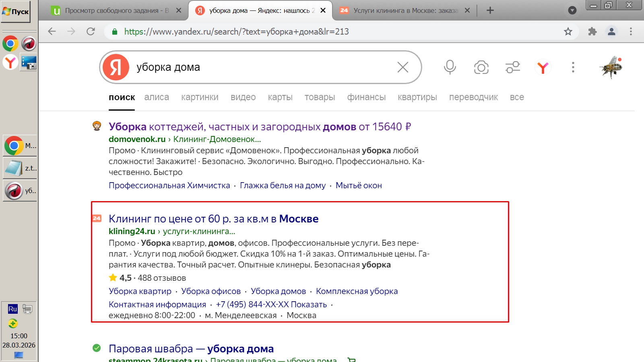Open the 'Мытьё окон' sitelink
The height and width of the screenshot is (362, 644).
(359, 185)
